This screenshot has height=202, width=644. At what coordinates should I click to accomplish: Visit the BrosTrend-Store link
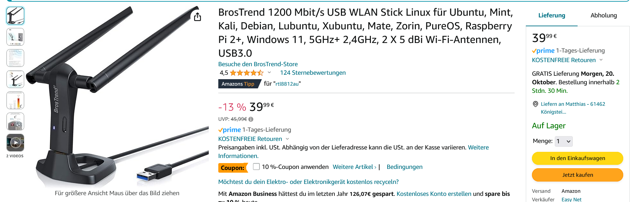click(x=258, y=64)
